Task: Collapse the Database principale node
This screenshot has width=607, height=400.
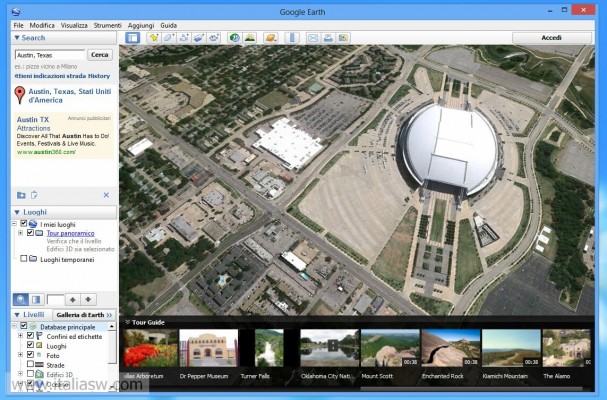Action: point(14,326)
